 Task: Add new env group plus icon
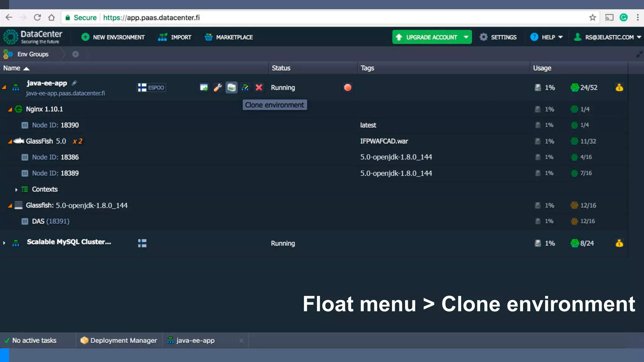pyautogui.click(x=75, y=54)
